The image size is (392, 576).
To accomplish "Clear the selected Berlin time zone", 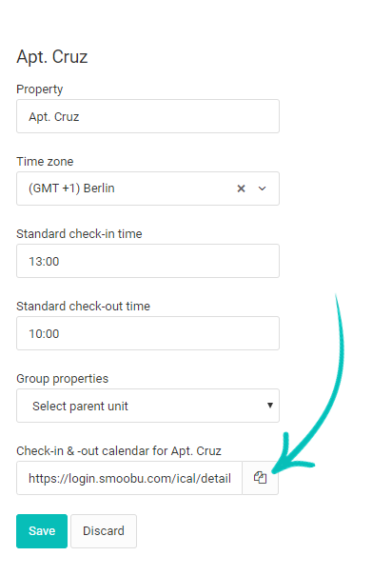I will click(x=241, y=189).
